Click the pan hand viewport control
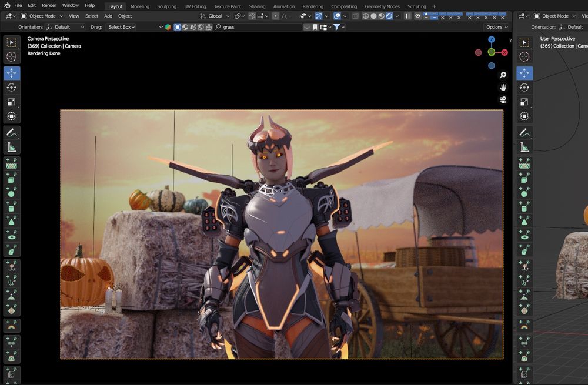 (x=503, y=88)
